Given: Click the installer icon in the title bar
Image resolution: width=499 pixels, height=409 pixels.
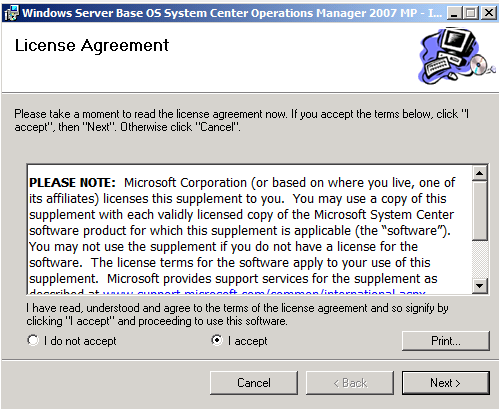Looking at the screenshot, I should click(11, 13).
